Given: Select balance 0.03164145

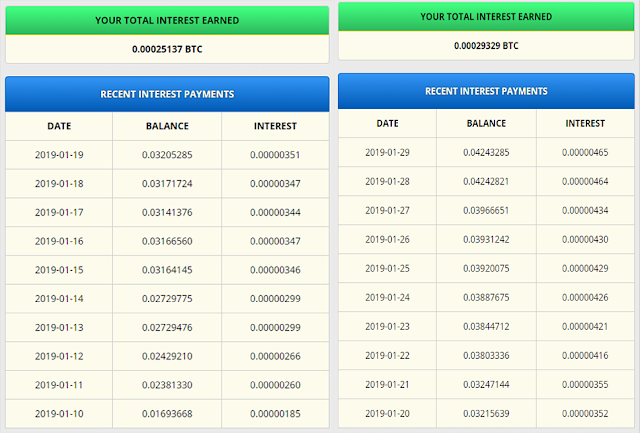Looking at the screenshot, I should click(x=167, y=270).
